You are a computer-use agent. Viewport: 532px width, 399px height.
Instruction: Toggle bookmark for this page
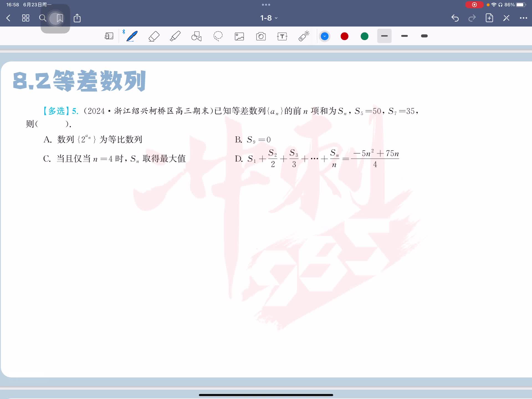point(60,18)
